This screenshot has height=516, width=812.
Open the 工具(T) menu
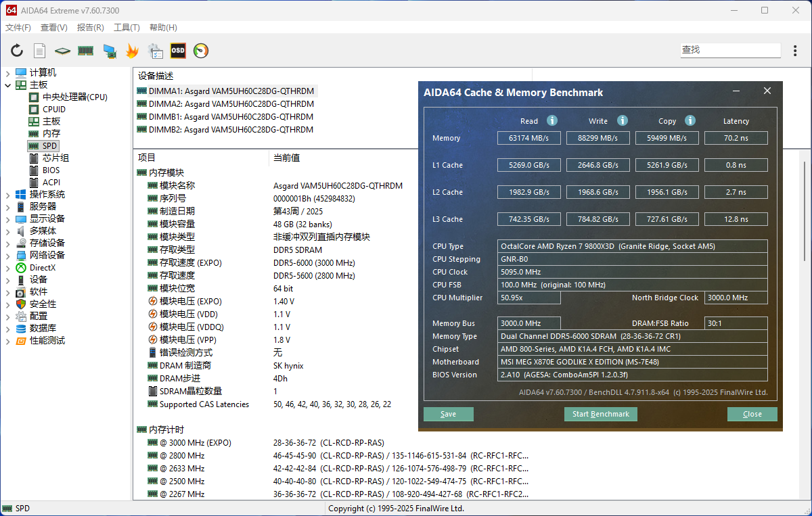[127, 28]
